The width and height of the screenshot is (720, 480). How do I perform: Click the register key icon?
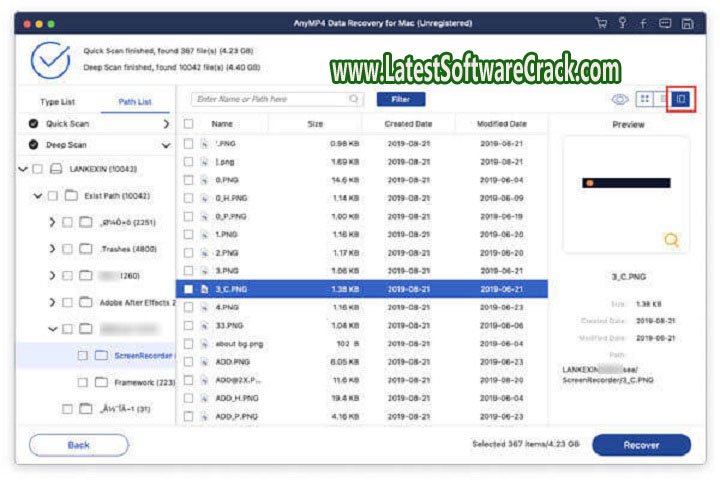[x=620, y=22]
